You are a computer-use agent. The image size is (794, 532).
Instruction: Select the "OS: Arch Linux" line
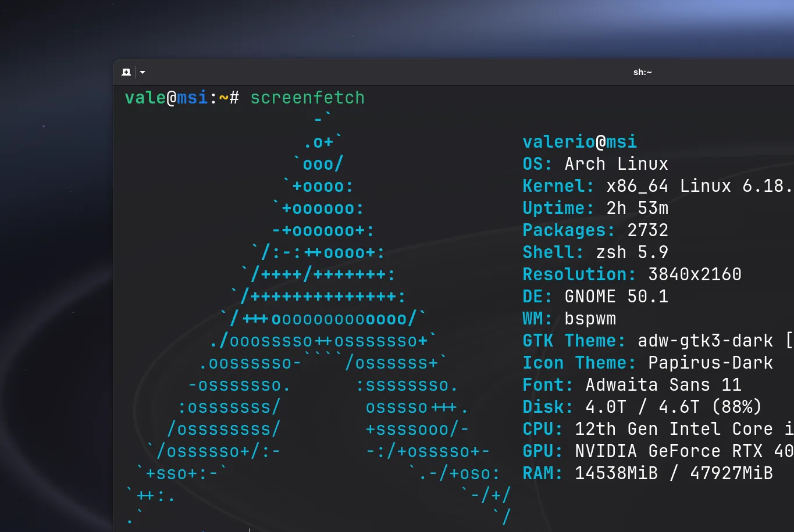pyautogui.click(x=596, y=164)
